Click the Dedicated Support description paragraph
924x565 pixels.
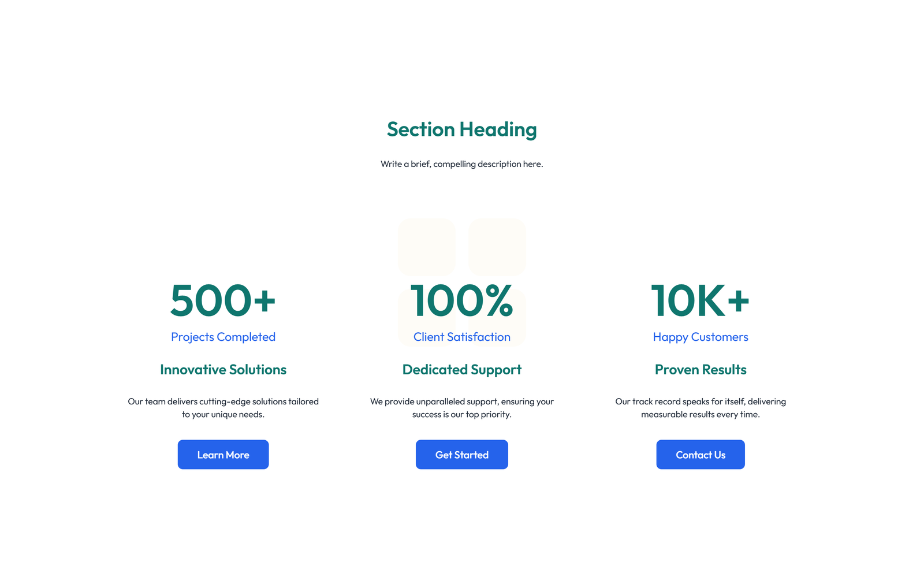click(x=461, y=408)
